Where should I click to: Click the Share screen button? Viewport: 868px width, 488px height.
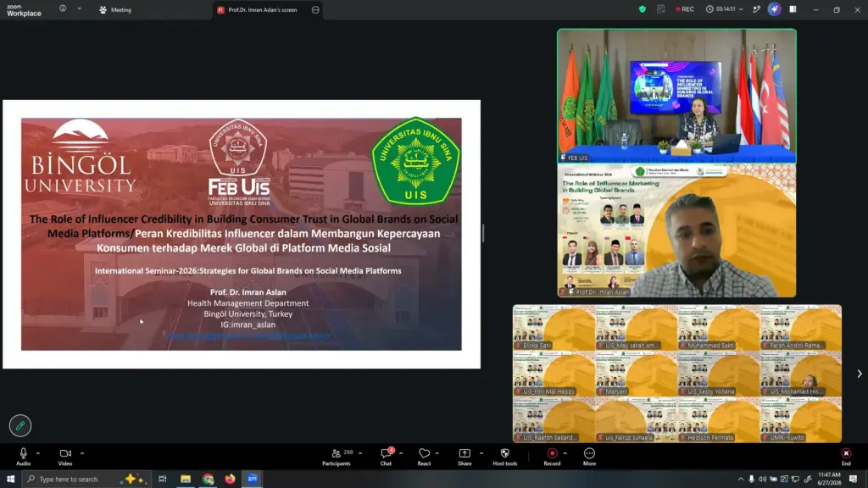465,457
